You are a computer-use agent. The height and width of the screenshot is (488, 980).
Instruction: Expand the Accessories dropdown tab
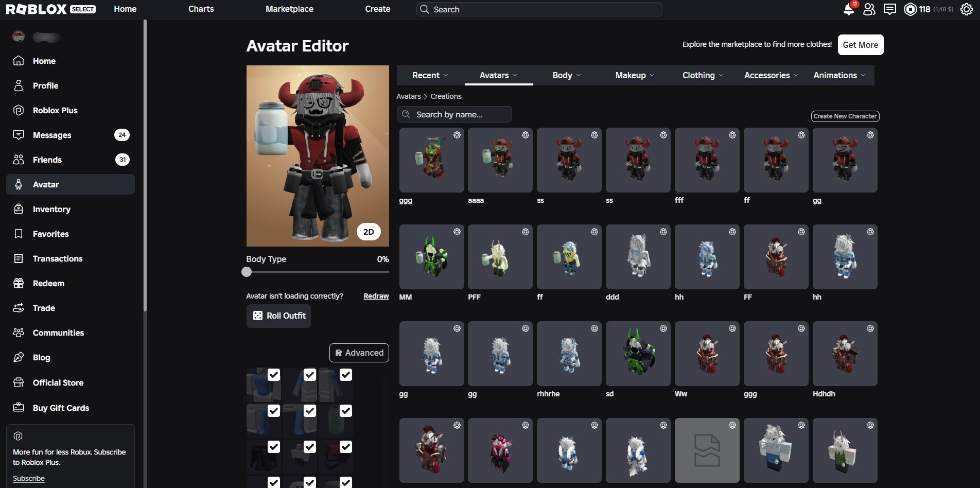(771, 75)
